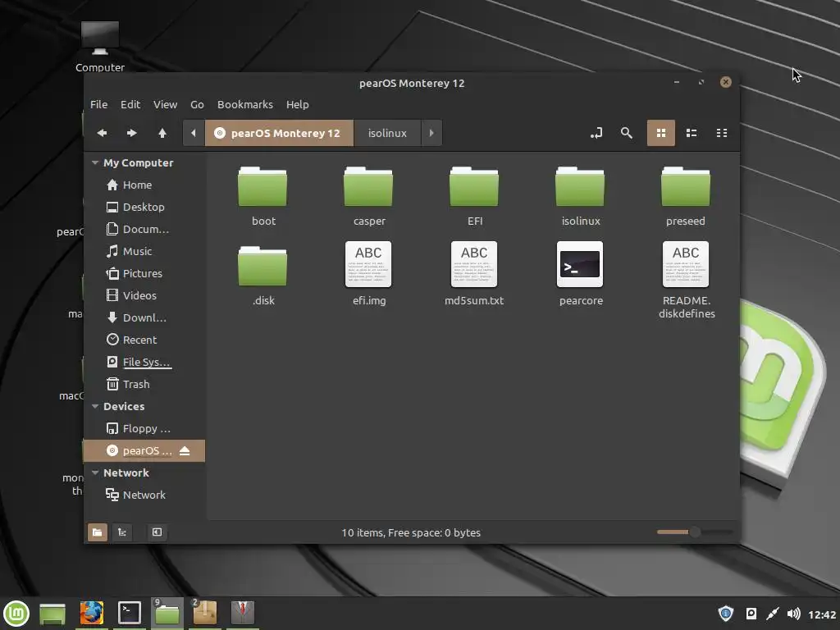Screen dimensions: 840x630
Task: Open the Linux Mint start menu
Action: click(x=16, y=614)
